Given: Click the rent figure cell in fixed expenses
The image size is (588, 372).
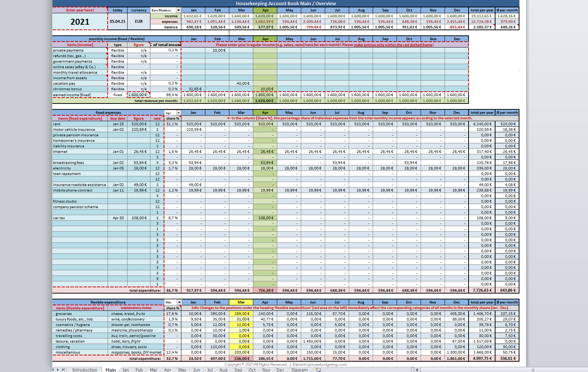Looking at the screenshot, I should click(139, 124).
